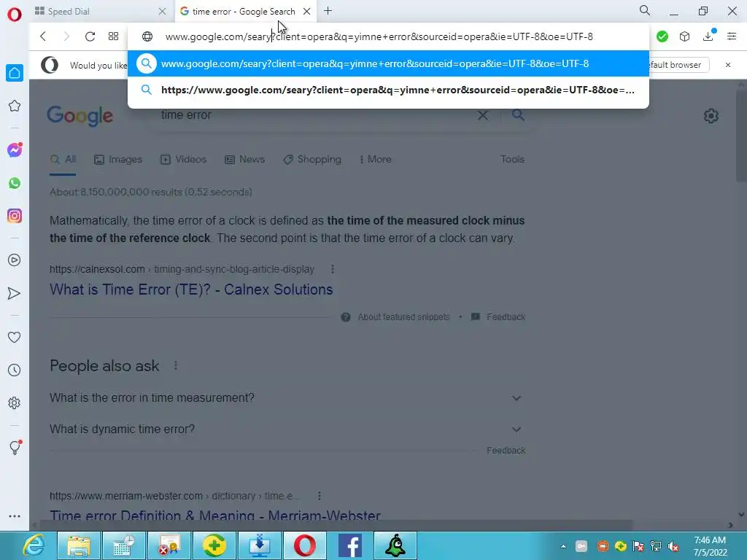Click the muted volume tray icon
The image size is (747, 560).
click(x=673, y=546)
